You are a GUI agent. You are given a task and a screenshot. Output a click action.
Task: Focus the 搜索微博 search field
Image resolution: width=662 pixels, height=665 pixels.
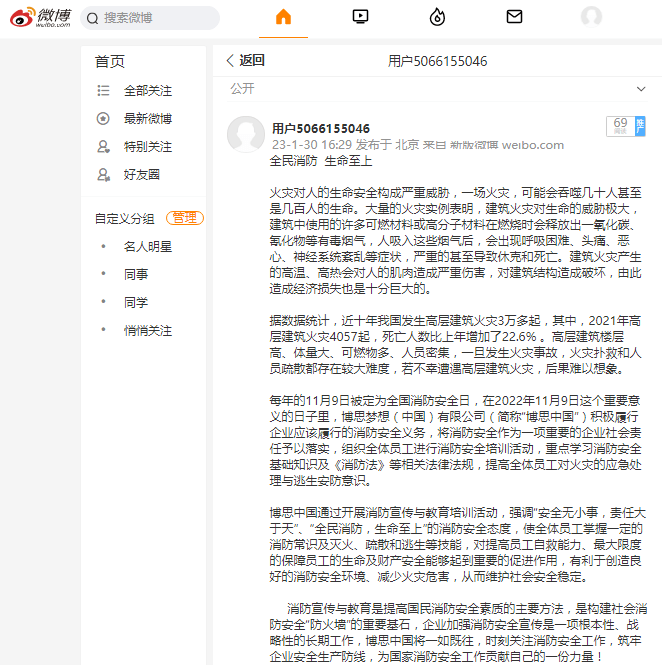click(150, 18)
